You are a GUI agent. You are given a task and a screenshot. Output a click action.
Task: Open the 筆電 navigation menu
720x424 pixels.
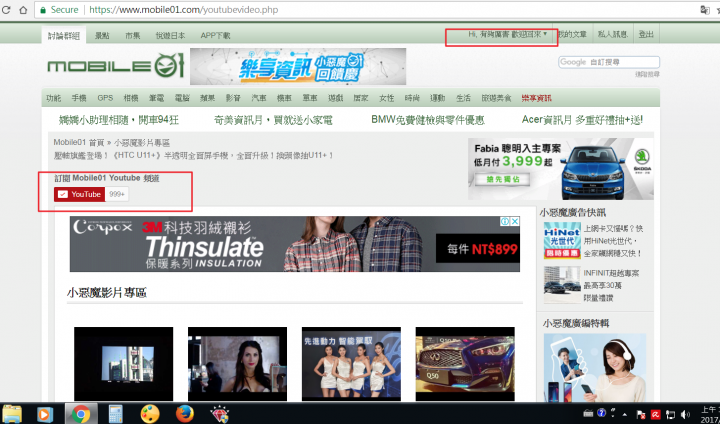click(x=157, y=98)
